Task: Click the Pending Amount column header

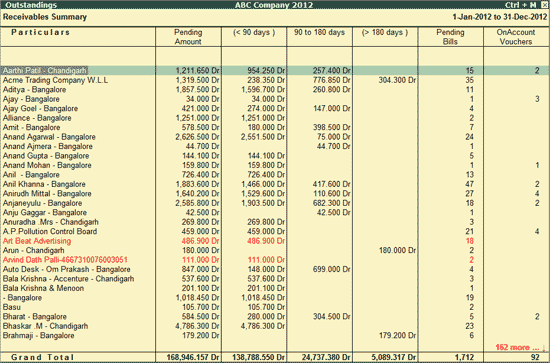Action: (x=188, y=37)
